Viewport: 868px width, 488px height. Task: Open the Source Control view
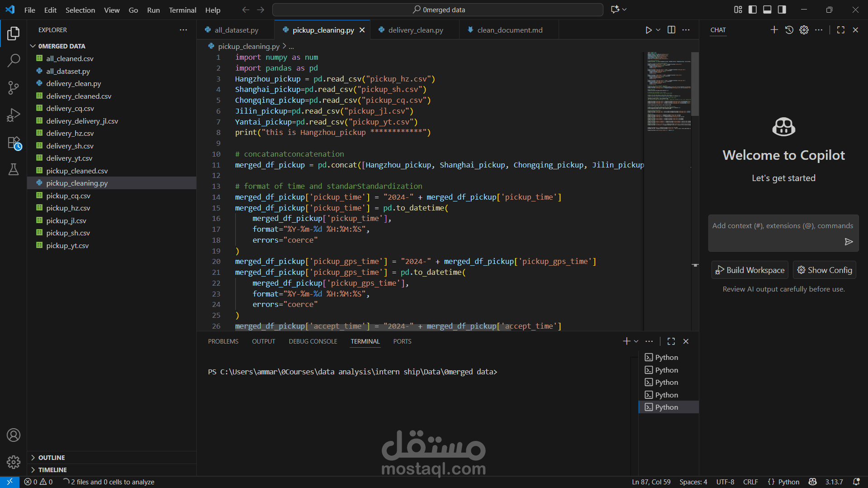[x=14, y=87]
